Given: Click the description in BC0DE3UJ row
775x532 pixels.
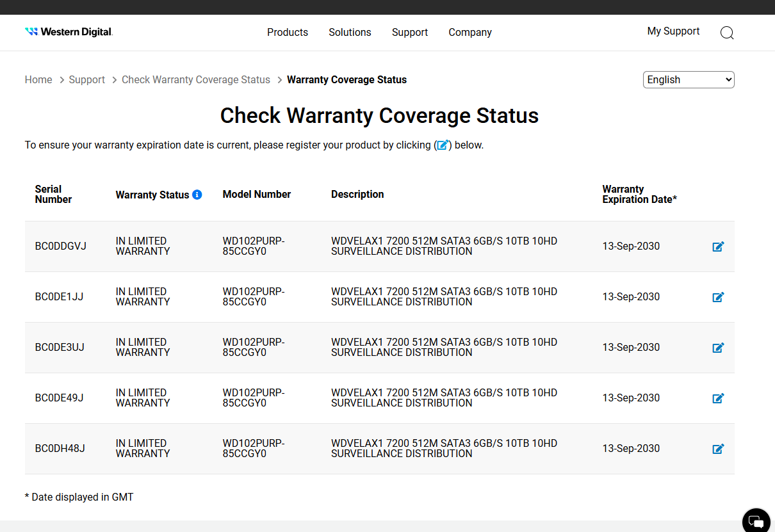Looking at the screenshot, I should point(444,348).
